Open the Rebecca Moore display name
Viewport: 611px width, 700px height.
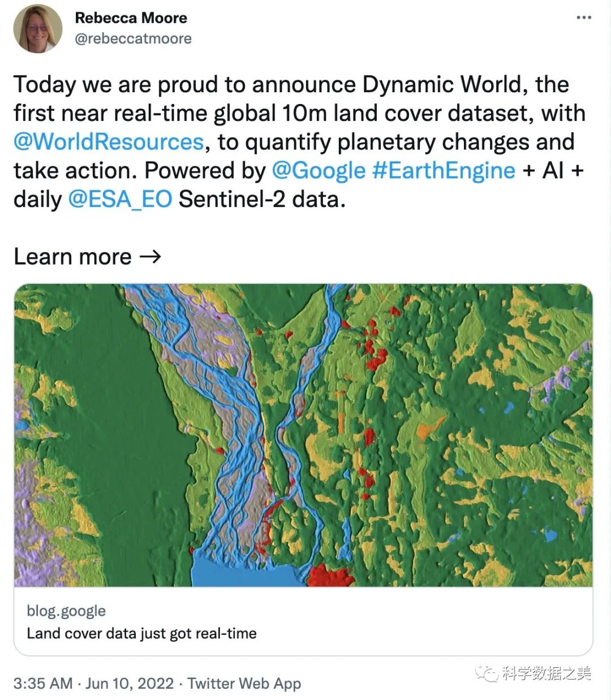[x=131, y=18]
